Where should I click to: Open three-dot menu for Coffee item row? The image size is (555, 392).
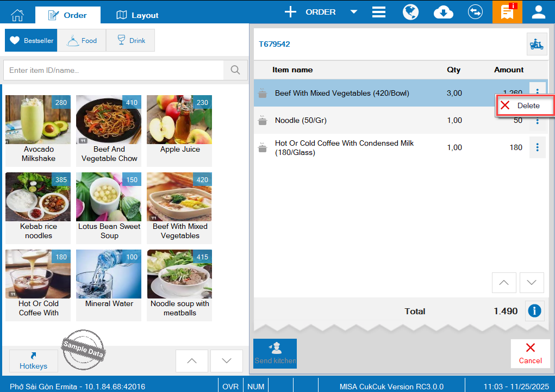point(537,147)
